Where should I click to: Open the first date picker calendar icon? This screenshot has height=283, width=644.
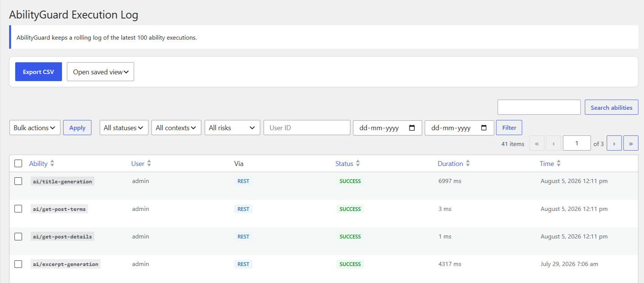412,128
